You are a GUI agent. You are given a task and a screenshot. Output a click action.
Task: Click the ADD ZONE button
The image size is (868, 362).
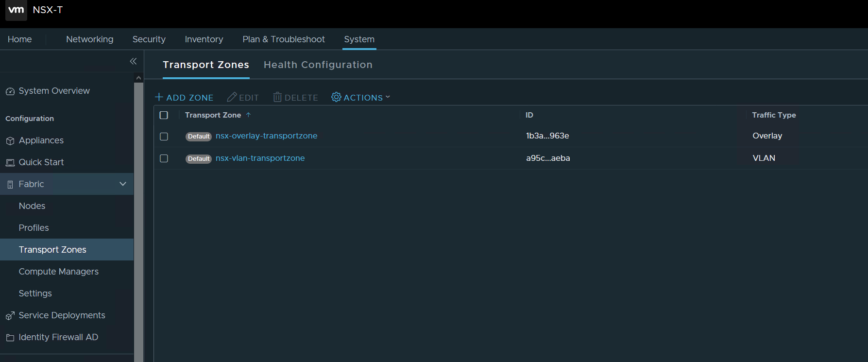[184, 98]
